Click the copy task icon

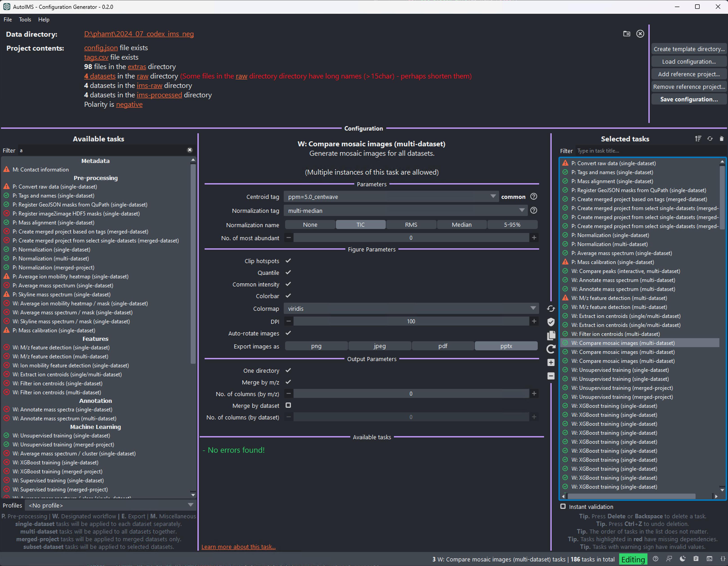[x=551, y=335]
